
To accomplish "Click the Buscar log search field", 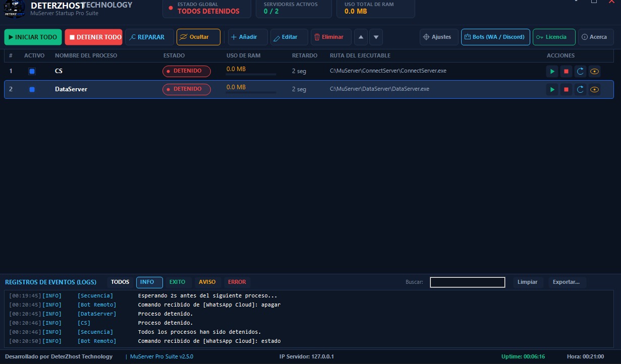I will point(468,282).
